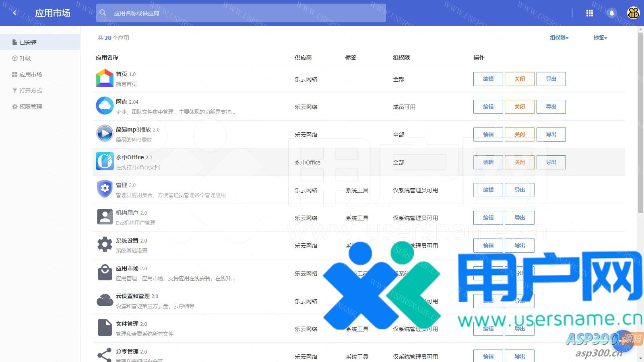This screenshot has height=362, width=644.
Task: Click the 网盘 cloud app icon
Action: coord(105,106)
